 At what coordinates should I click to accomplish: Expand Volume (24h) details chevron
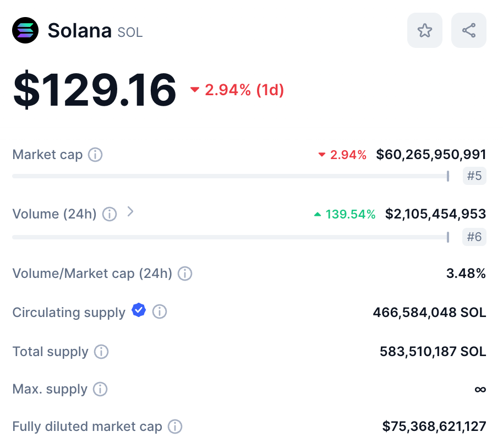(x=130, y=212)
